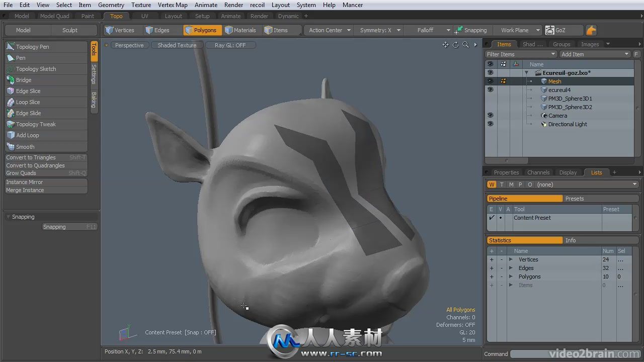
Task: Activate the Loop Slice tool
Action: pyautogui.click(x=46, y=102)
